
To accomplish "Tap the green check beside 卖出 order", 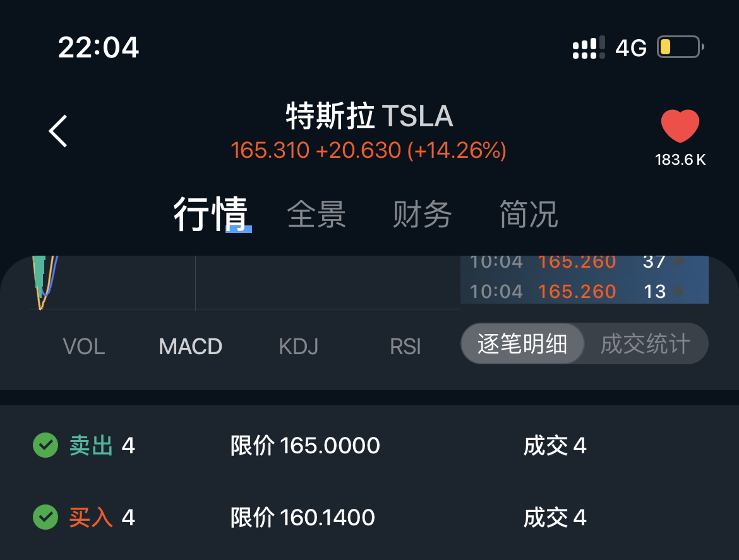I will coord(45,446).
